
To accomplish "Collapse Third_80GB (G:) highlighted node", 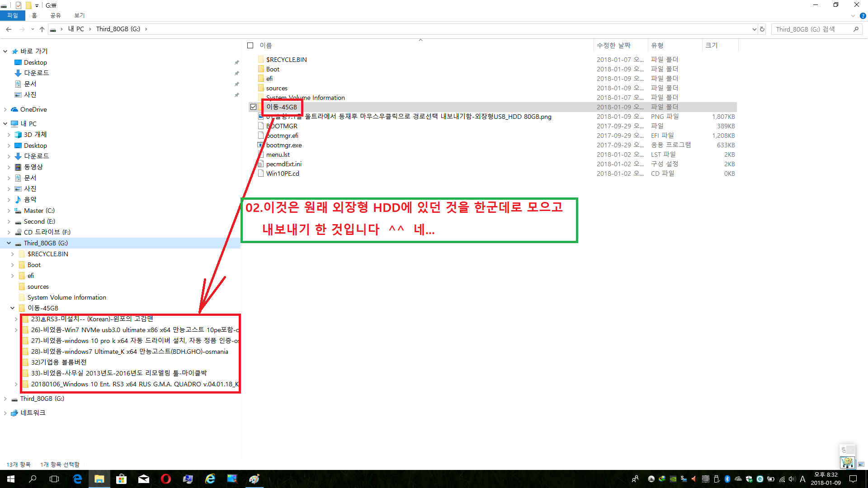I will (9, 243).
